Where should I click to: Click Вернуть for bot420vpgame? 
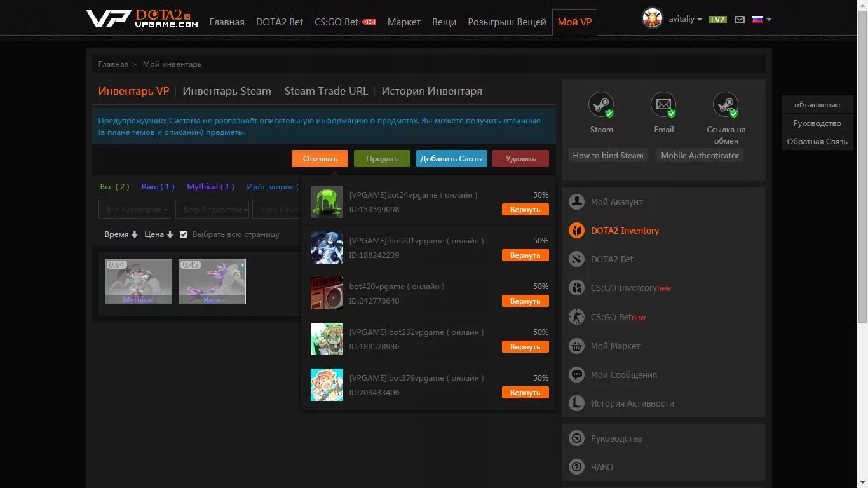[525, 301]
